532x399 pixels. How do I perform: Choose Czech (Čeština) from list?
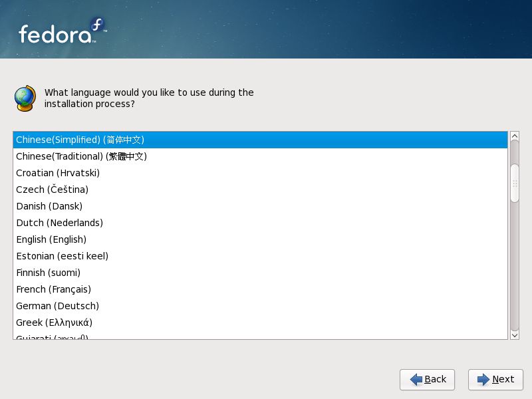(260, 190)
